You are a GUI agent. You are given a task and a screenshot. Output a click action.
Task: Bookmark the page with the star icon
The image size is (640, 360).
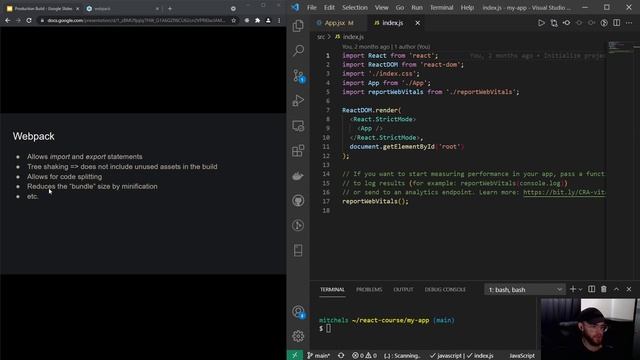tap(233, 20)
